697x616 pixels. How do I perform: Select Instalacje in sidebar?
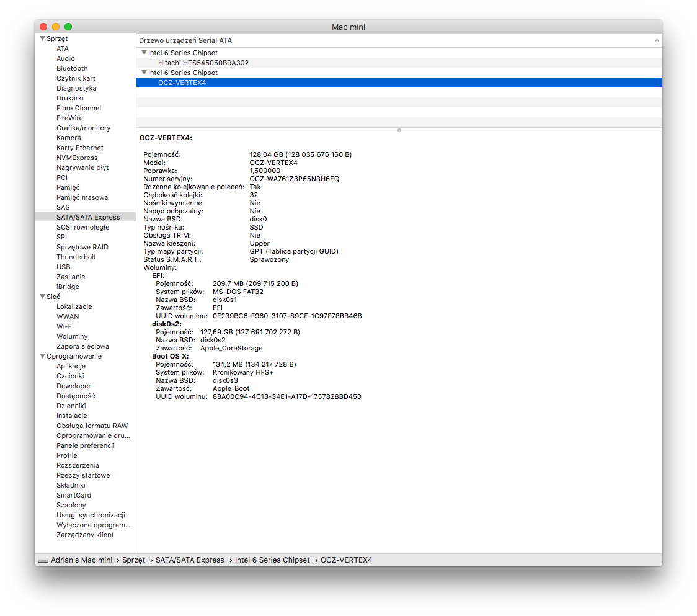point(71,416)
